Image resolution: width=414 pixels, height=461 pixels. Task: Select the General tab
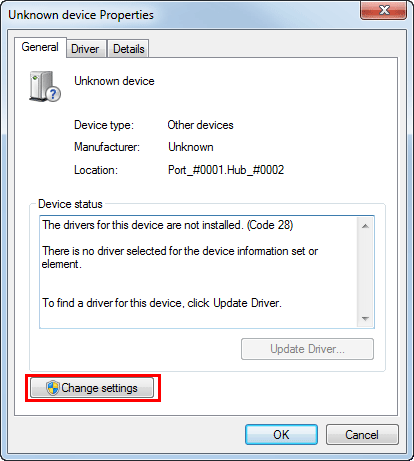click(x=40, y=47)
